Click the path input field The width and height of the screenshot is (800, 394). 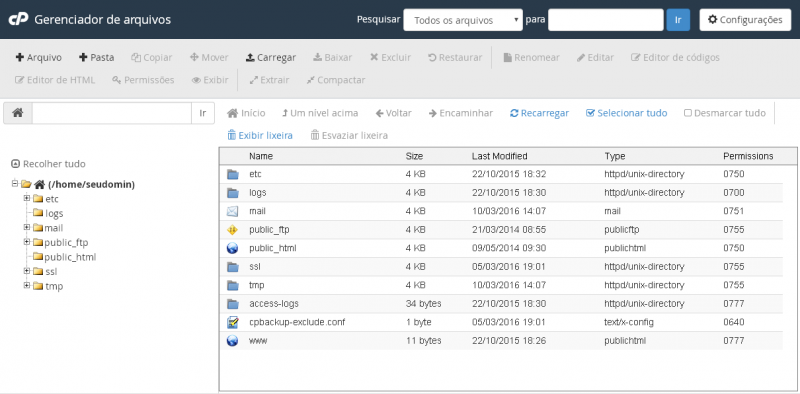pos(112,113)
